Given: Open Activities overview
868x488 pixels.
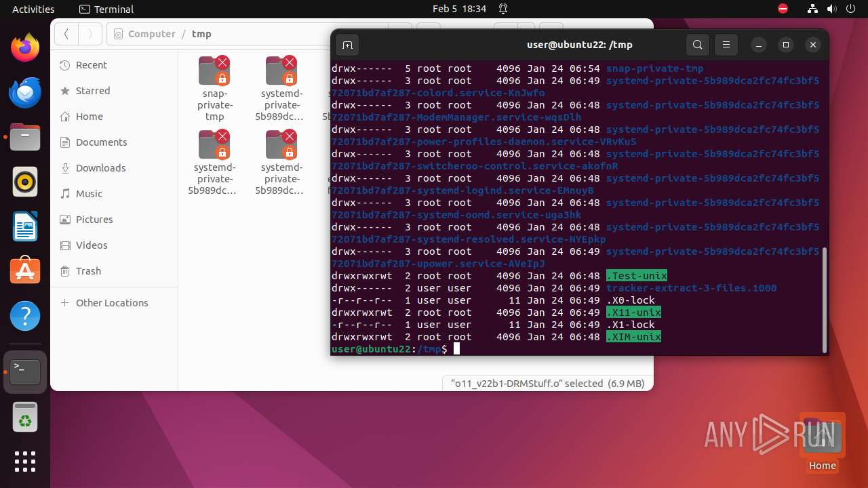Looking at the screenshot, I should pos(33,9).
